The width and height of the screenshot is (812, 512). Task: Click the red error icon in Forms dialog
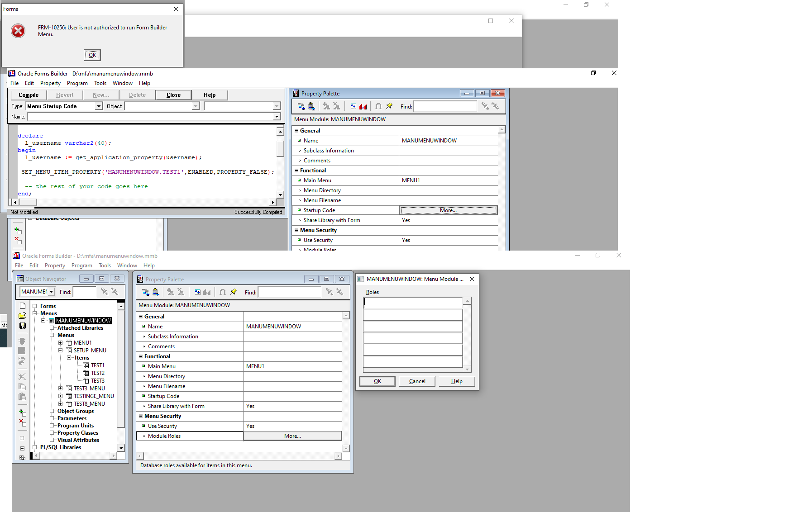tap(18, 31)
